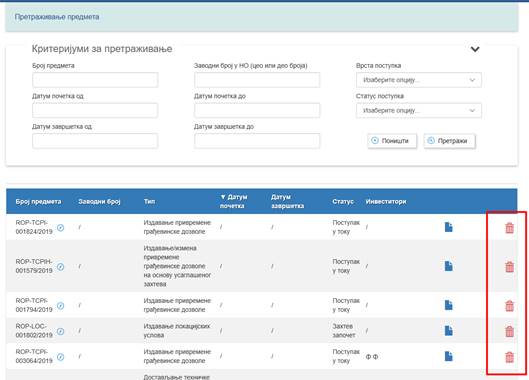
Task: Open document icon for ROP-TCPI-001794/2019
Action: [448, 305]
